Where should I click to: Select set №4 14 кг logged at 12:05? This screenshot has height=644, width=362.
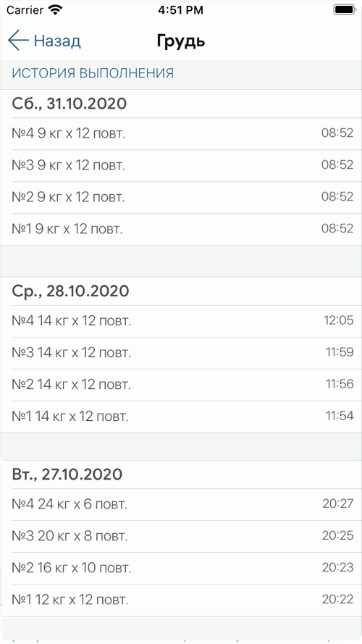tap(181, 321)
